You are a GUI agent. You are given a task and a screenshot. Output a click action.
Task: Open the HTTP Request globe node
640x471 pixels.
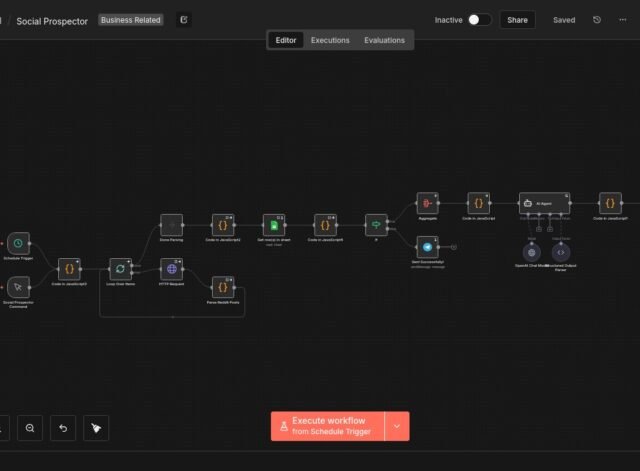(x=172, y=269)
